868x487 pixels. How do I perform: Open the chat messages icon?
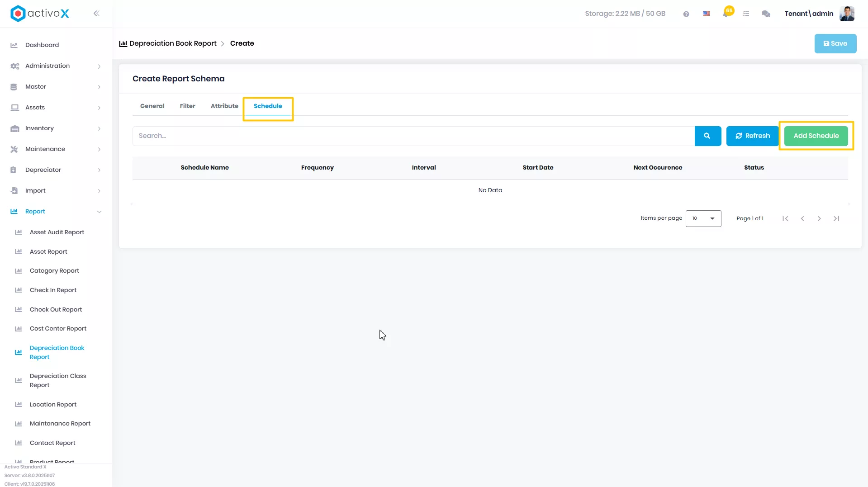tap(766, 14)
